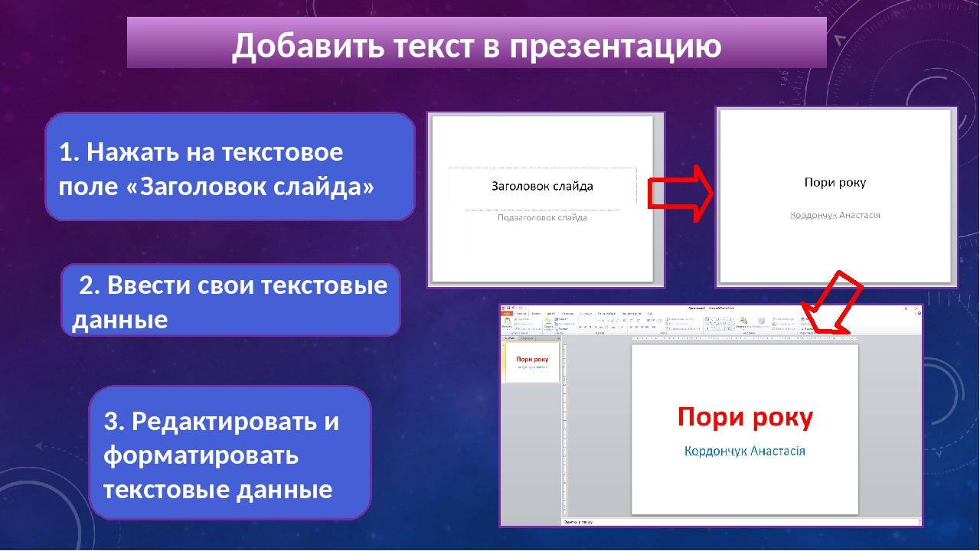This screenshot has height=551, width=980.
Task: Select black «Пори року» title in middle screenshot
Action: 835,182
